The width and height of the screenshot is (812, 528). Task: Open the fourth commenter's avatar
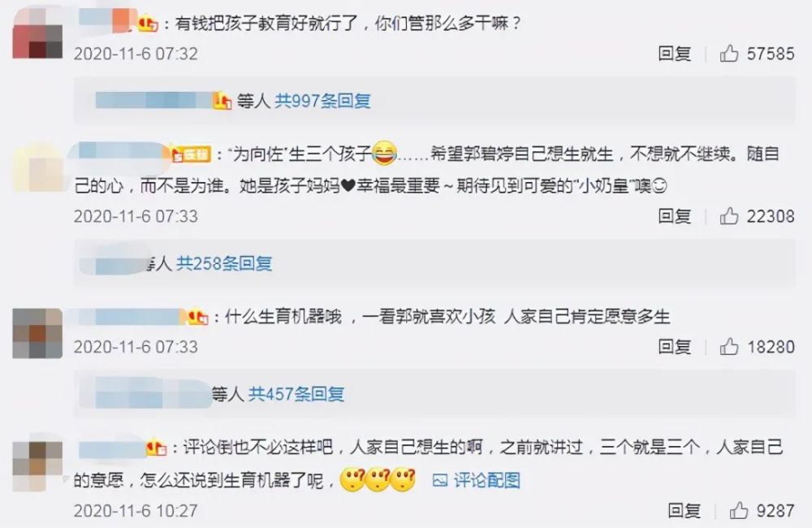(37, 465)
